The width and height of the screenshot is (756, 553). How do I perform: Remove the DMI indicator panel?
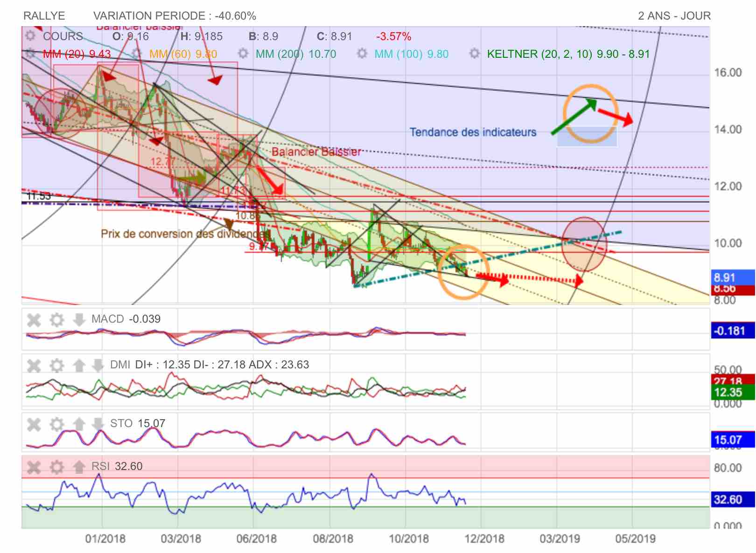(34, 366)
